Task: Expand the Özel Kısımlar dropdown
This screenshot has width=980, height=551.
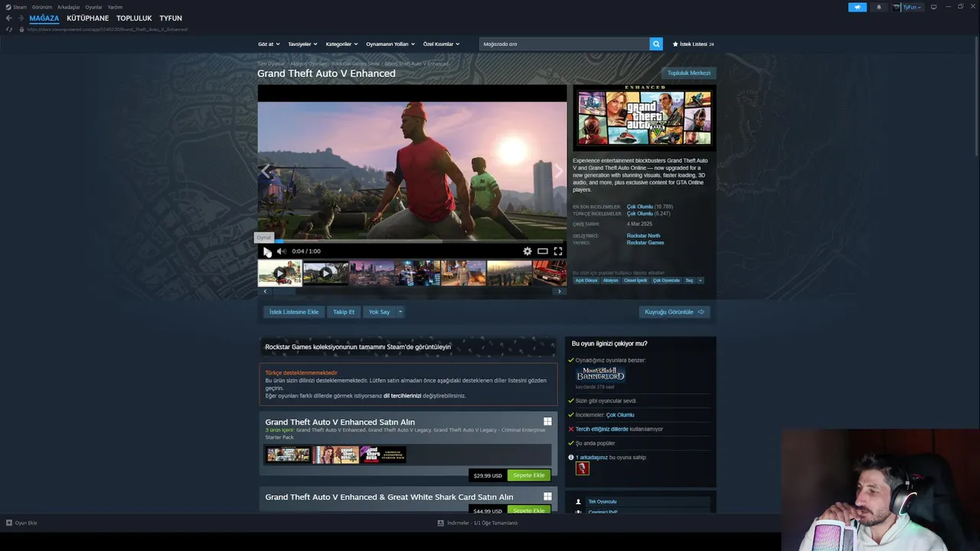Action: pyautogui.click(x=441, y=44)
